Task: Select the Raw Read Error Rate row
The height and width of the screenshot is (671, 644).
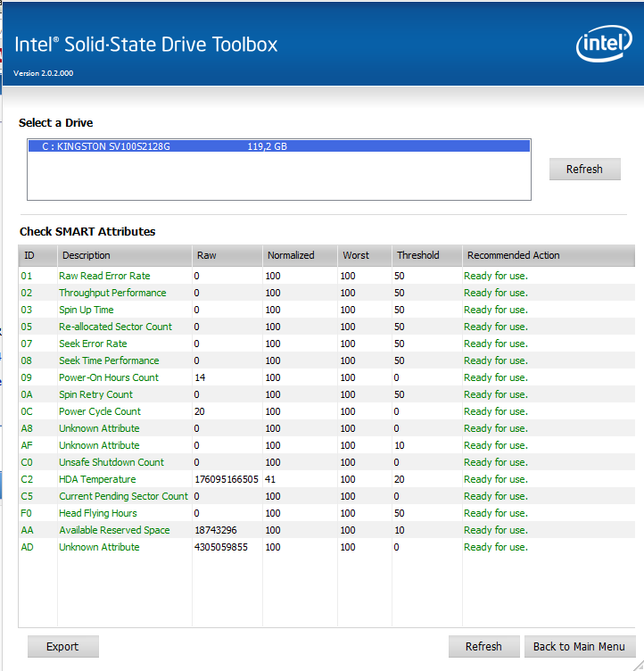Action: tap(326, 276)
